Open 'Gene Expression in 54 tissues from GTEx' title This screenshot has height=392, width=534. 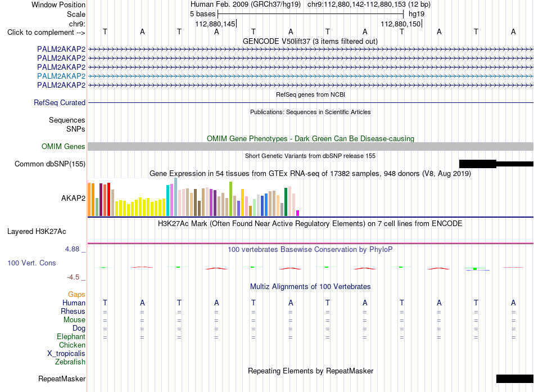(310, 173)
